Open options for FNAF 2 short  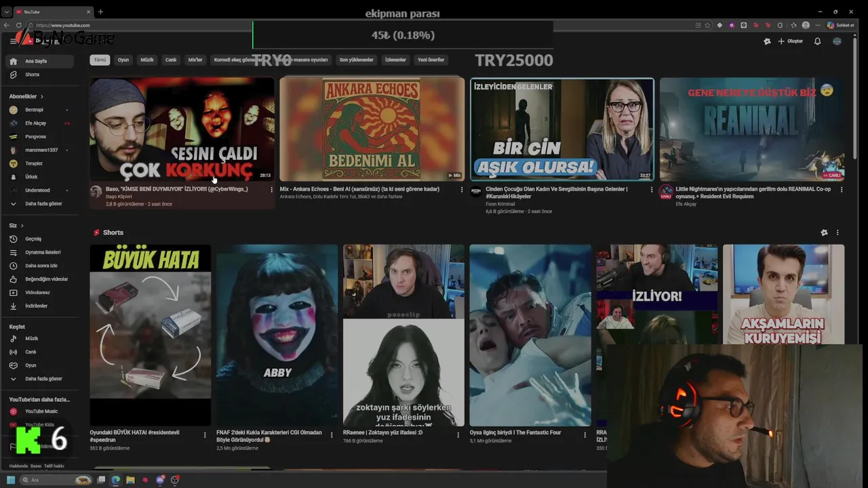tap(332, 435)
